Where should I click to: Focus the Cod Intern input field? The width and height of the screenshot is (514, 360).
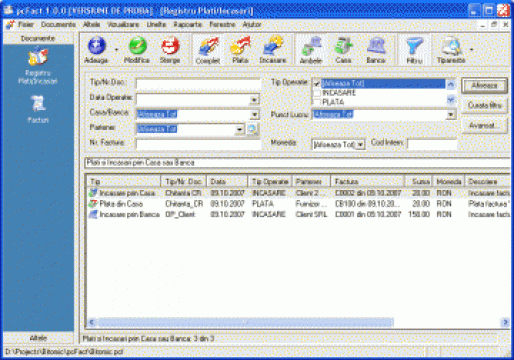pyautogui.click(x=432, y=144)
